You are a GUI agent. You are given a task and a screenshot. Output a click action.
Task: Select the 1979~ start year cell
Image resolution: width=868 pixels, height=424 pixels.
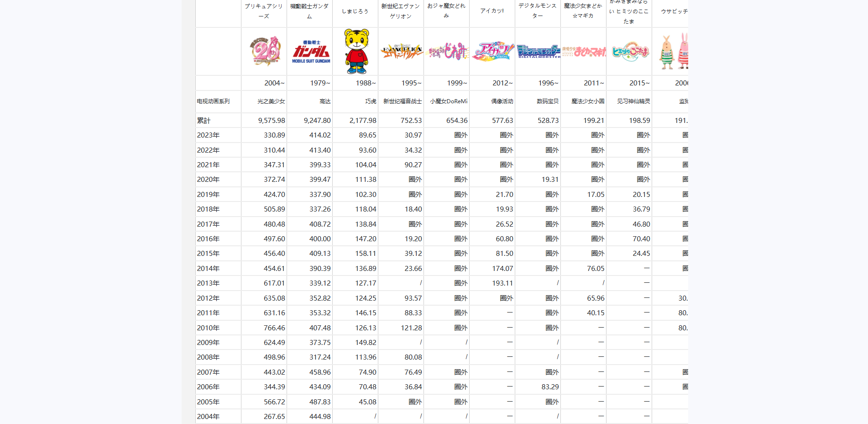320,83
